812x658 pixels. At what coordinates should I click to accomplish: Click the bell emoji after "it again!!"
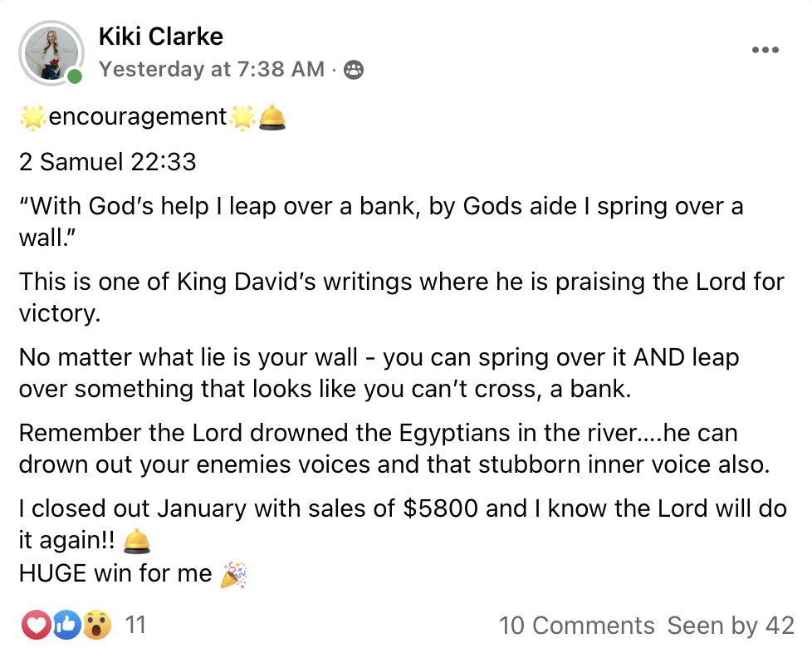click(136, 542)
